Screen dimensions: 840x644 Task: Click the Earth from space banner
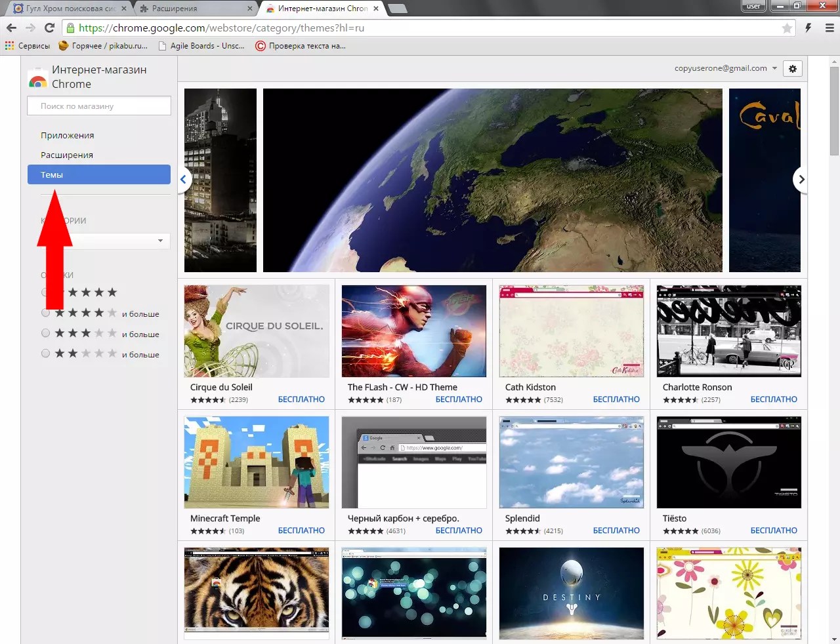tap(493, 180)
